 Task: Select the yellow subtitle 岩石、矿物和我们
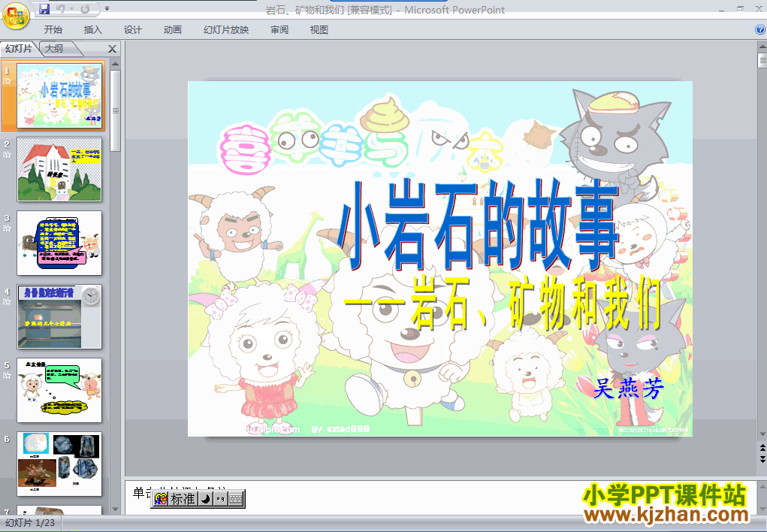536,304
